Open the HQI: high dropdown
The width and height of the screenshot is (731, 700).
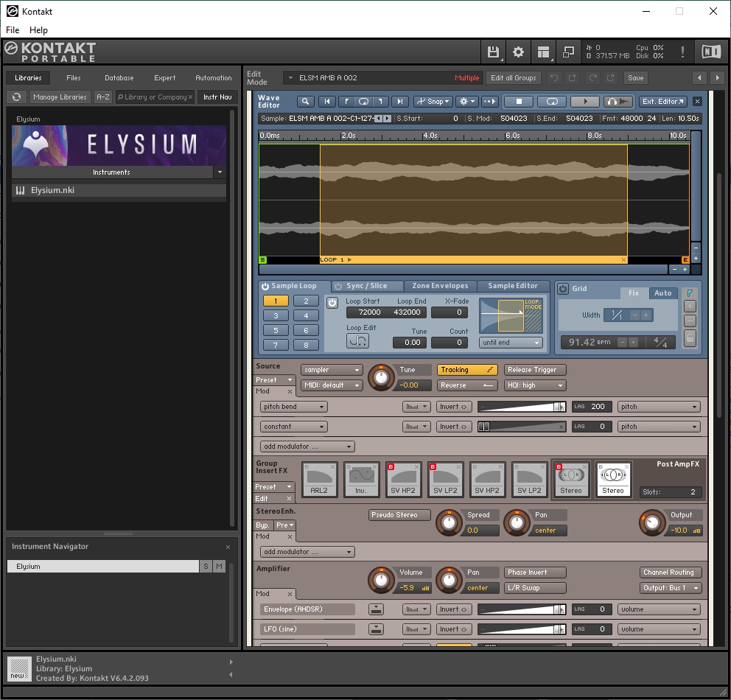pyautogui.click(x=535, y=385)
